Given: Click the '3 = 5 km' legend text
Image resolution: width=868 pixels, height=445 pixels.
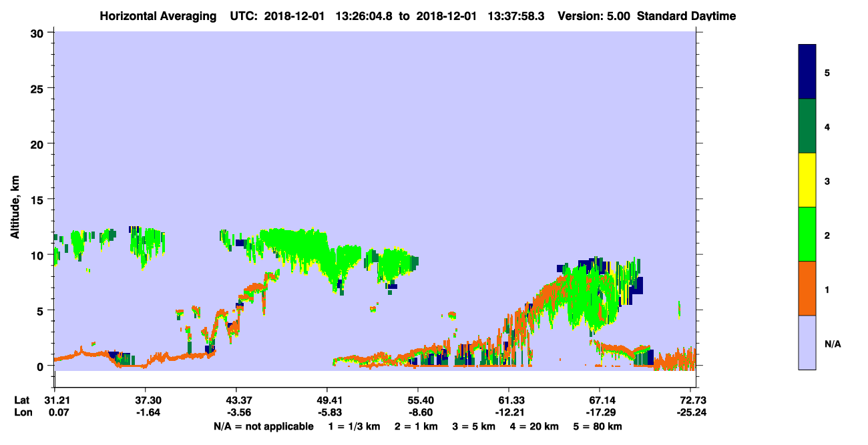Looking at the screenshot, I should coord(473,426).
